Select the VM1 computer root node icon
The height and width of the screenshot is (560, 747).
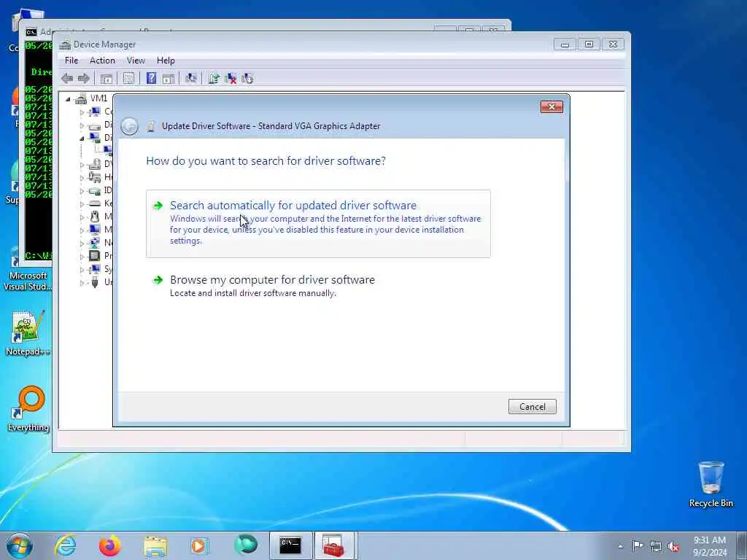(82, 98)
